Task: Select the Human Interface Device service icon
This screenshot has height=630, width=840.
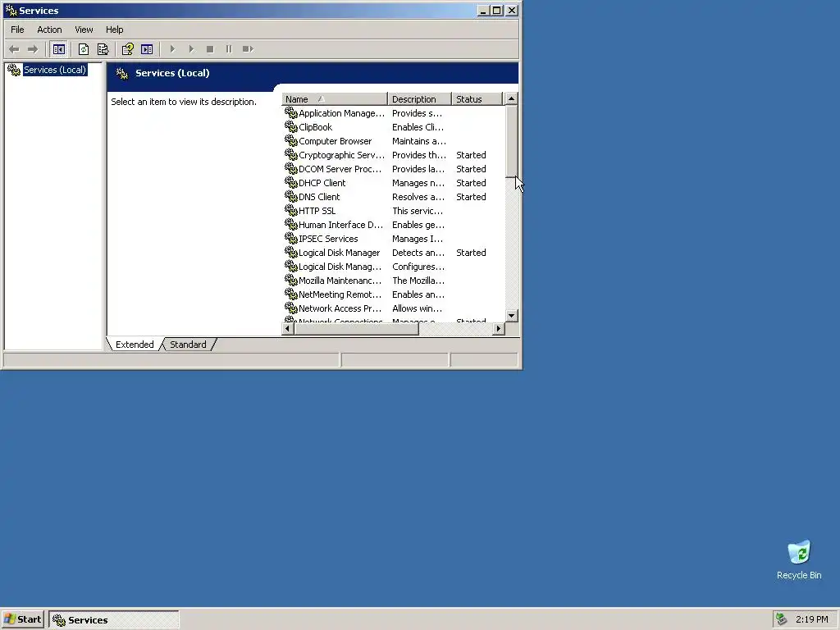Action: (x=291, y=224)
